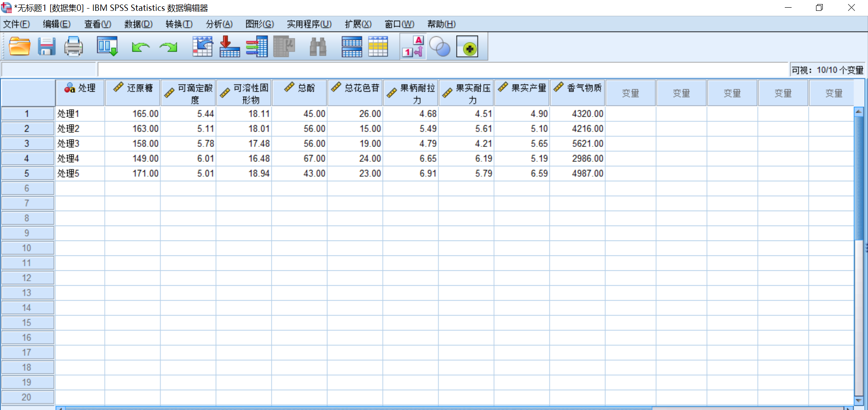Select the 还原糖 column header
This screenshot has height=410, width=868.
(x=133, y=93)
